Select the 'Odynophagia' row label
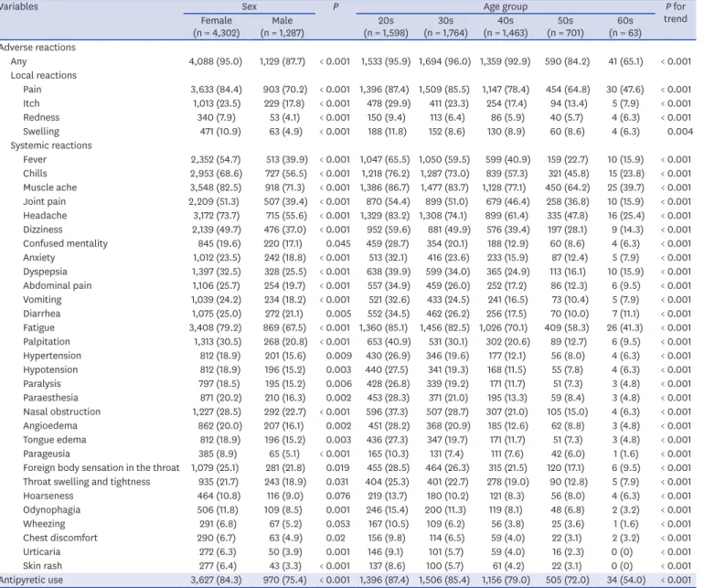The height and width of the screenshot is (588, 704). 51,509
